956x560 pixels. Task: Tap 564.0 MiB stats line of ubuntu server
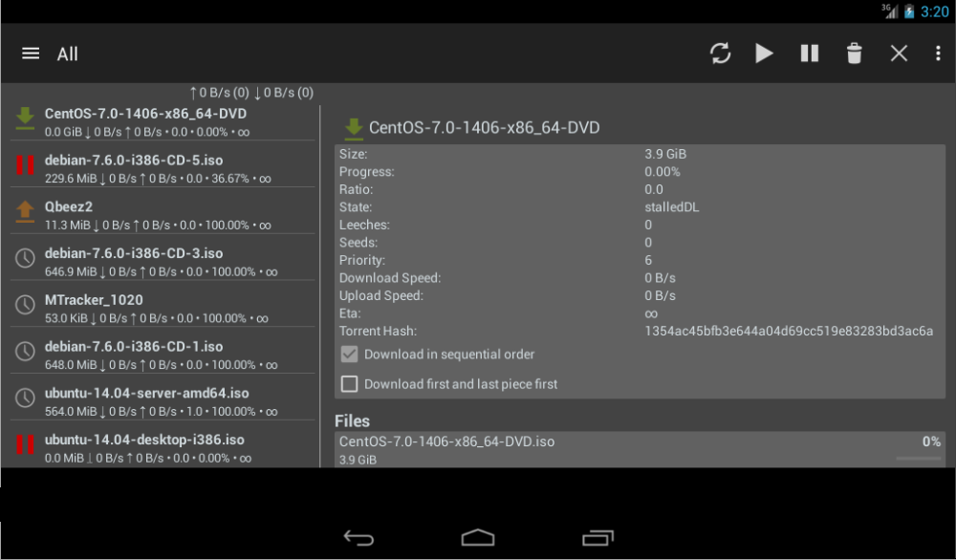coord(161,412)
